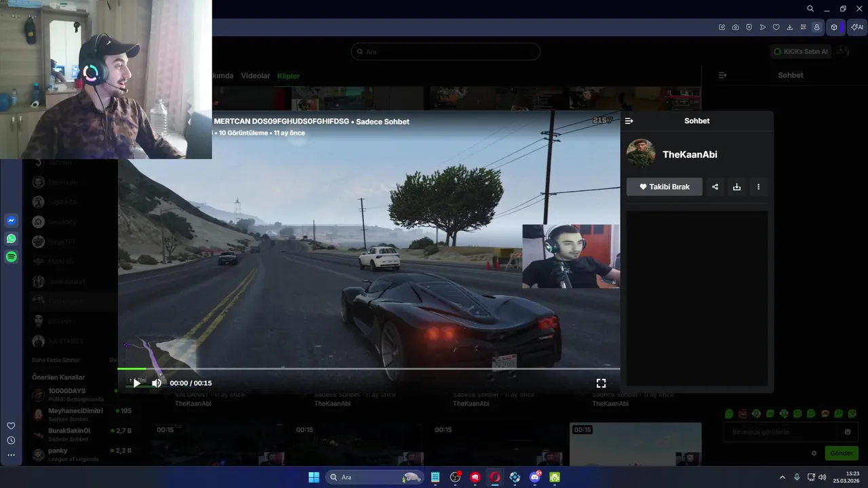
Task: Open Messenger in Opera sidebar
Action: coord(11,220)
